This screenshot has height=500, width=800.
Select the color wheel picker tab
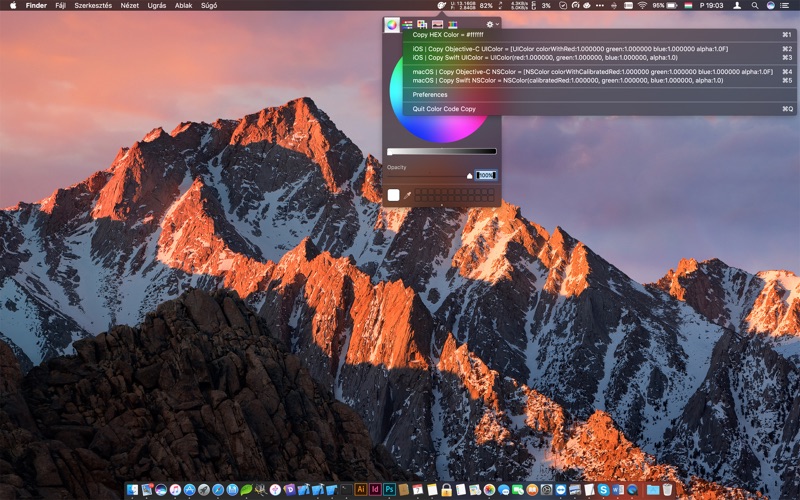[x=392, y=24]
